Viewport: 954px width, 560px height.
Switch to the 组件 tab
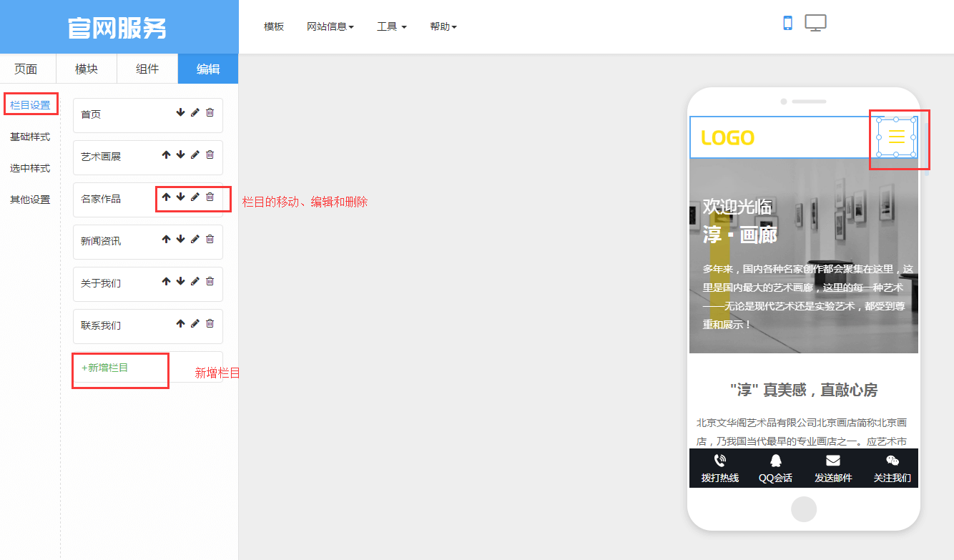[x=147, y=69]
